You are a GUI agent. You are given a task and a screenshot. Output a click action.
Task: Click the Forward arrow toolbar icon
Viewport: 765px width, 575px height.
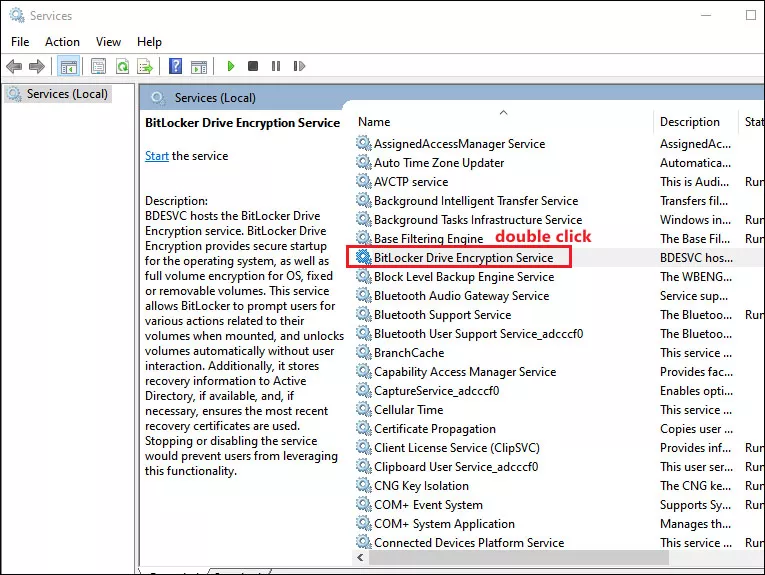[x=37, y=66]
